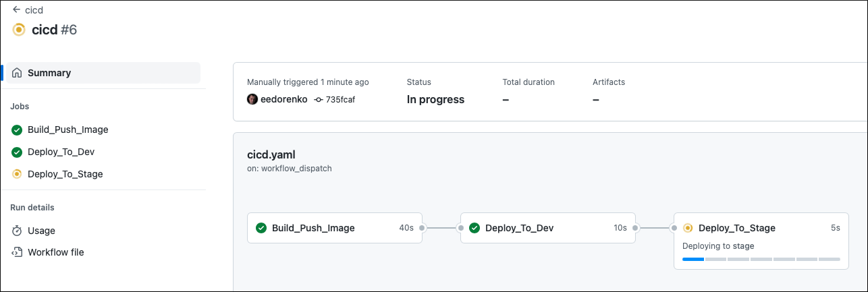Open the Summary tab in sidebar

[49, 73]
